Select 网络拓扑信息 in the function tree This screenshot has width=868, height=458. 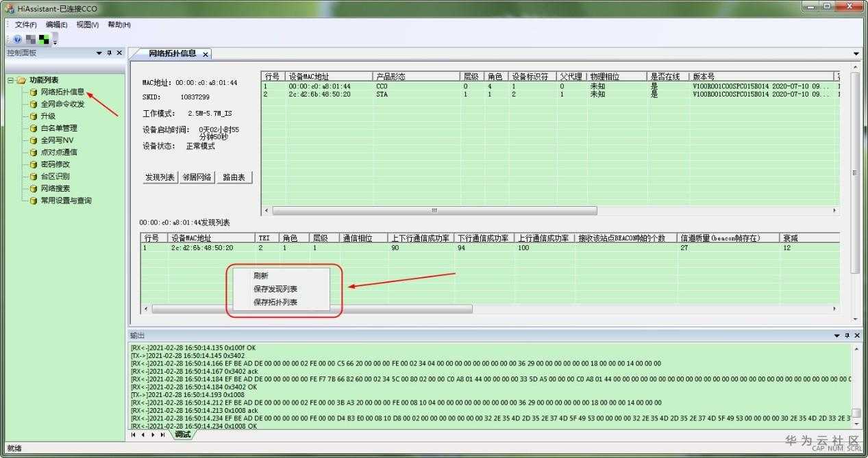tap(62, 92)
